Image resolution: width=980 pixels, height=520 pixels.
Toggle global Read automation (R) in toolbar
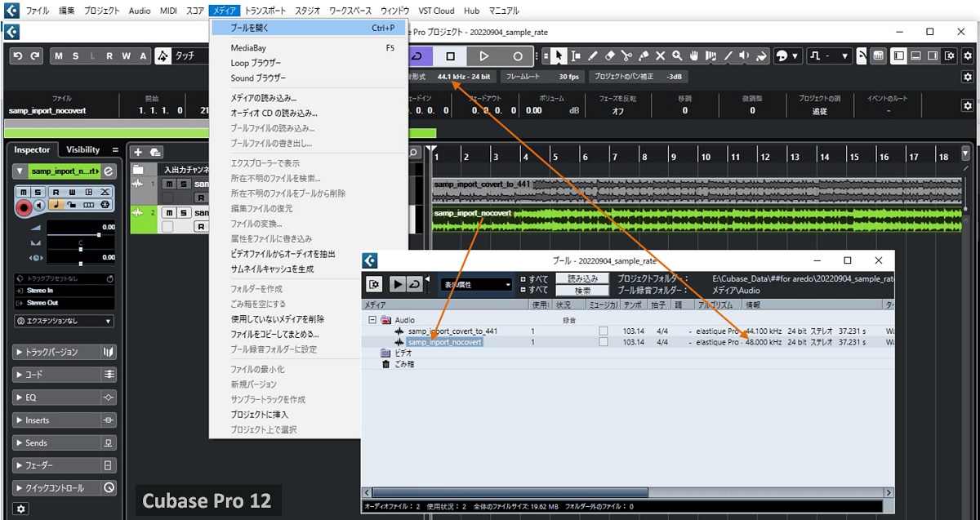click(110, 56)
